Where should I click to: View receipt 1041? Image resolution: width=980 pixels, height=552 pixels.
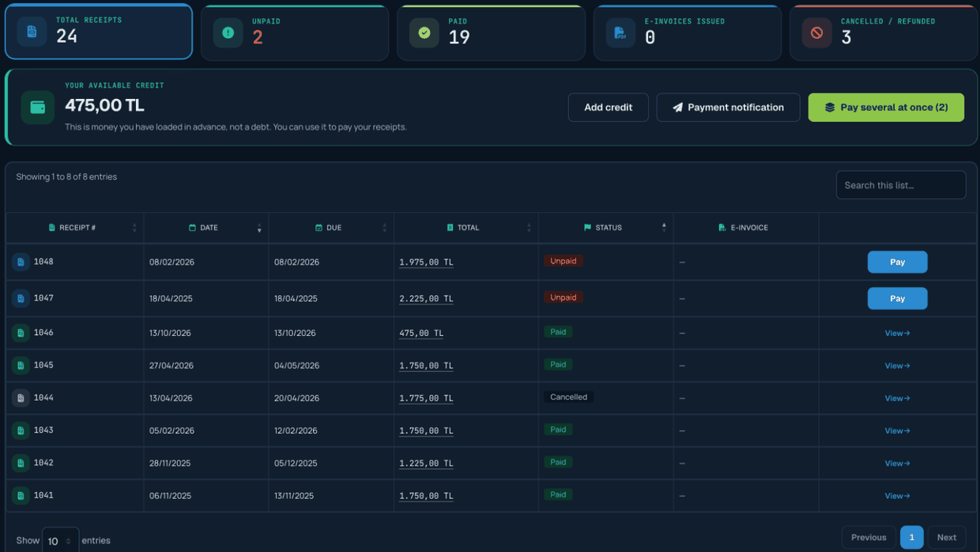point(897,496)
